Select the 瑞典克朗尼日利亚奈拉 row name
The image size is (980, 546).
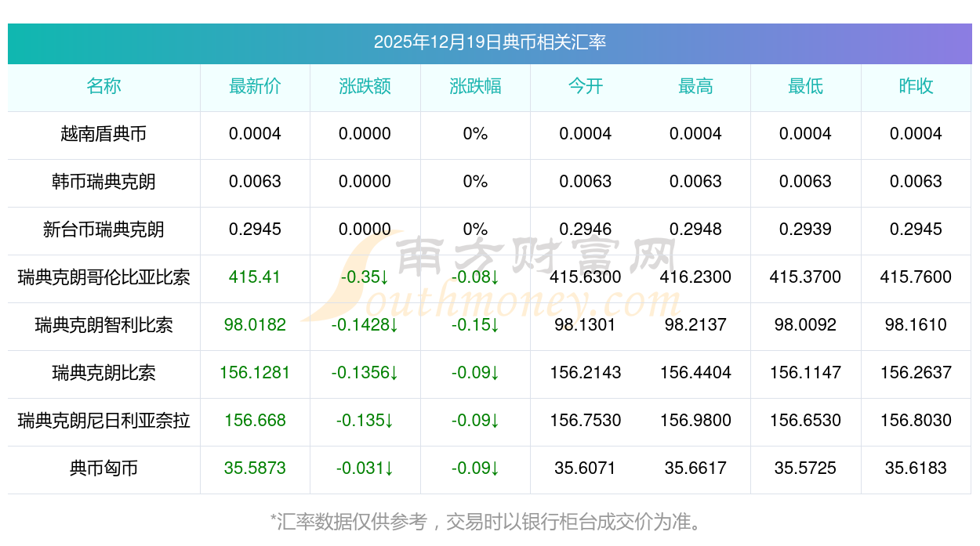pyautogui.click(x=103, y=421)
